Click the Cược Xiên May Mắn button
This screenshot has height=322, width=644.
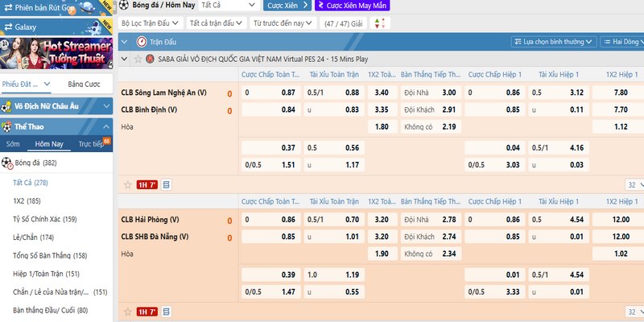pyautogui.click(x=345, y=5)
